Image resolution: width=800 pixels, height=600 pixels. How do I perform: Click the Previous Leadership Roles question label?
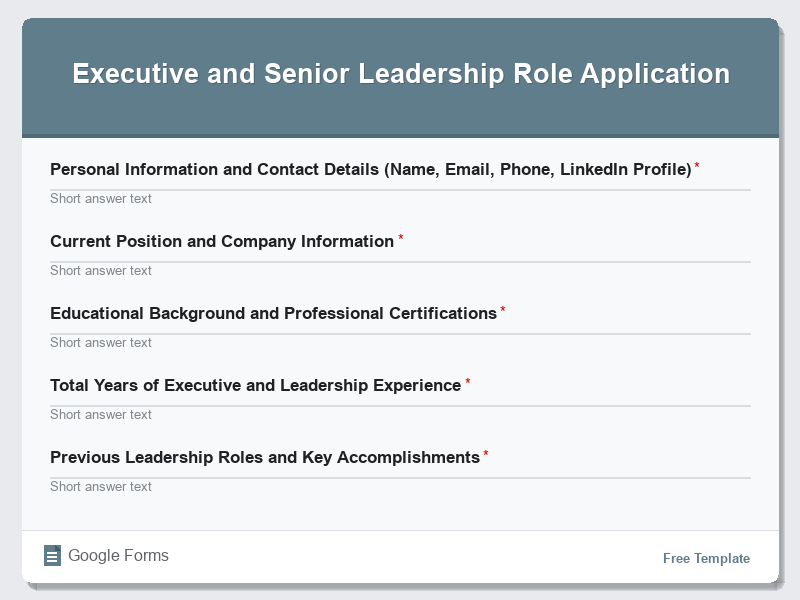(x=264, y=456)
